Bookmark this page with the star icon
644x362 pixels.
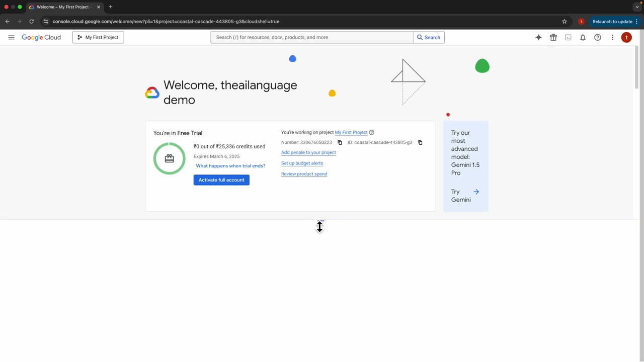[565, 22]
